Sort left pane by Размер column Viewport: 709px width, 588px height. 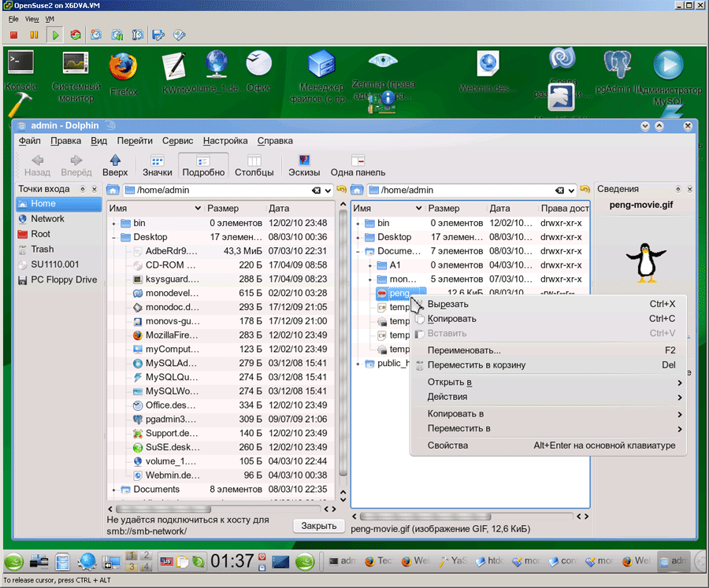234,209
